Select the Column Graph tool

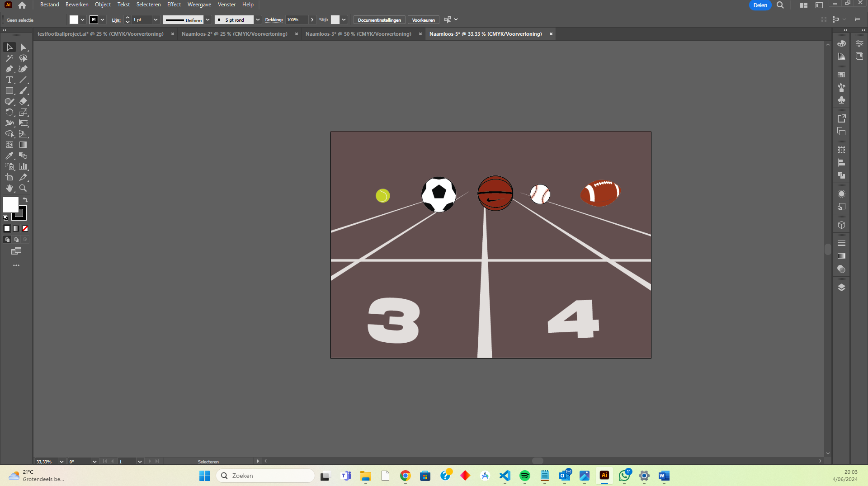pyautogui.click(x=24, y=167)
